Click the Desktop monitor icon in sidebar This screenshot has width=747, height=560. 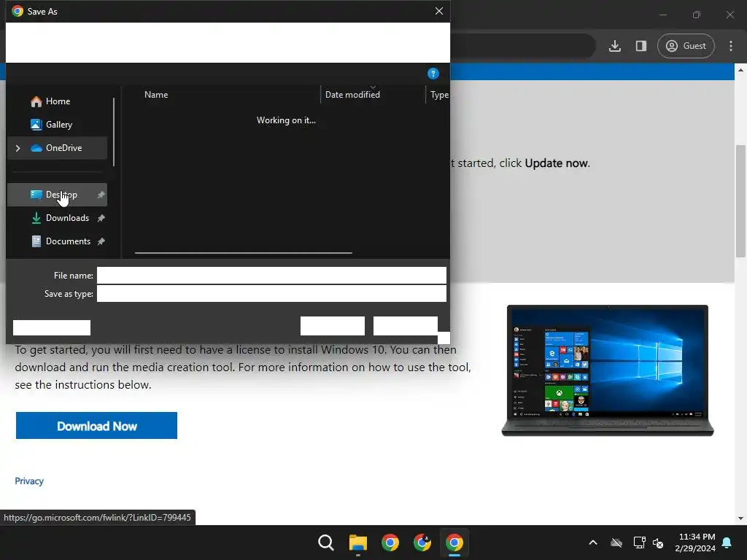click(x=36, y=195)
